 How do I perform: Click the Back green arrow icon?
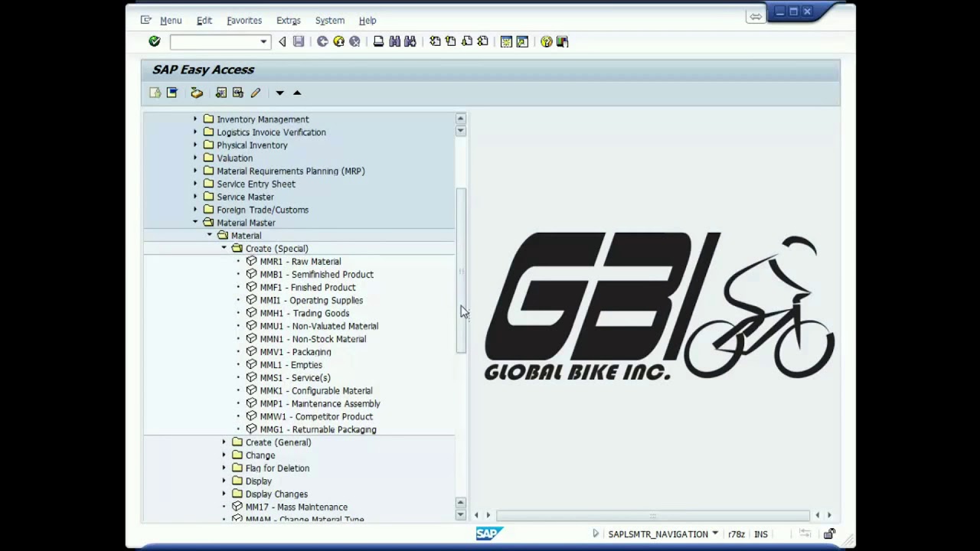pyautogui.click(x=322, y=41)
